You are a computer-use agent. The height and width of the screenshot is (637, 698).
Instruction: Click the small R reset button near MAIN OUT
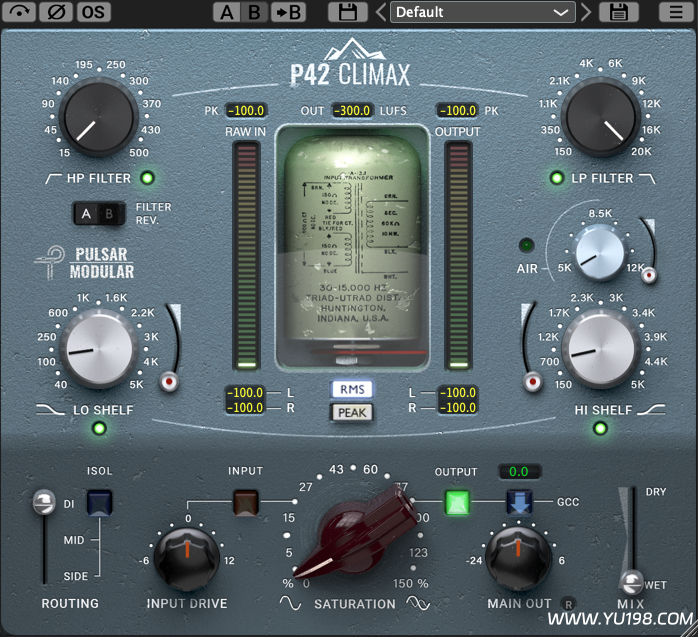[x=568, y=605]
